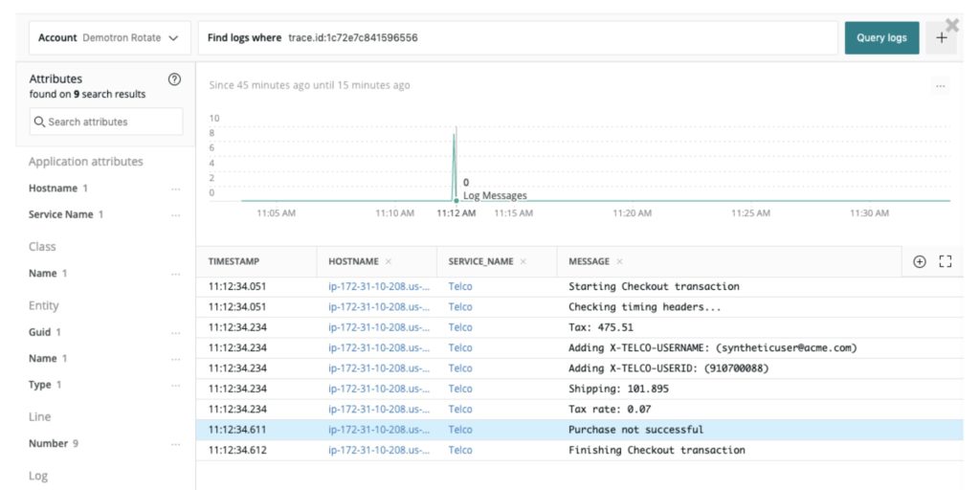
Task: Click the MESSAGE column header
Action: coord(589,261)
